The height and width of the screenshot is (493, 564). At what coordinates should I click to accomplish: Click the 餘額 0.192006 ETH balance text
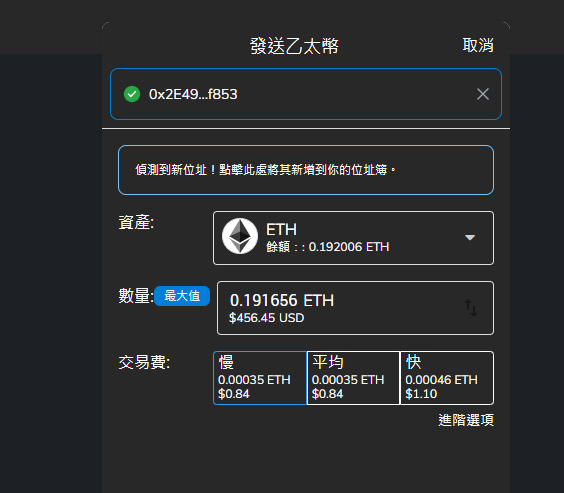pos(328,247)
